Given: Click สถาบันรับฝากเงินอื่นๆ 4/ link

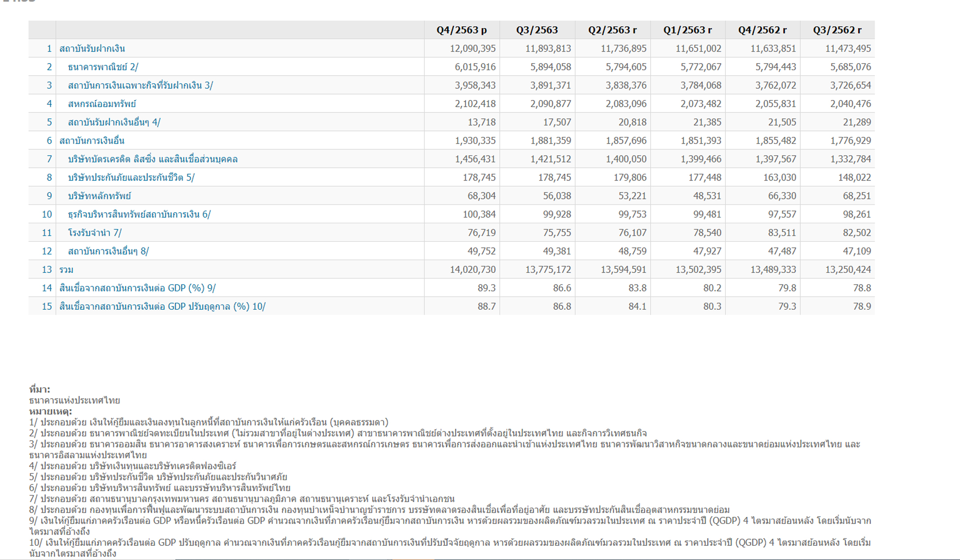Looking at the screenshot, I should tap(114, 122).
